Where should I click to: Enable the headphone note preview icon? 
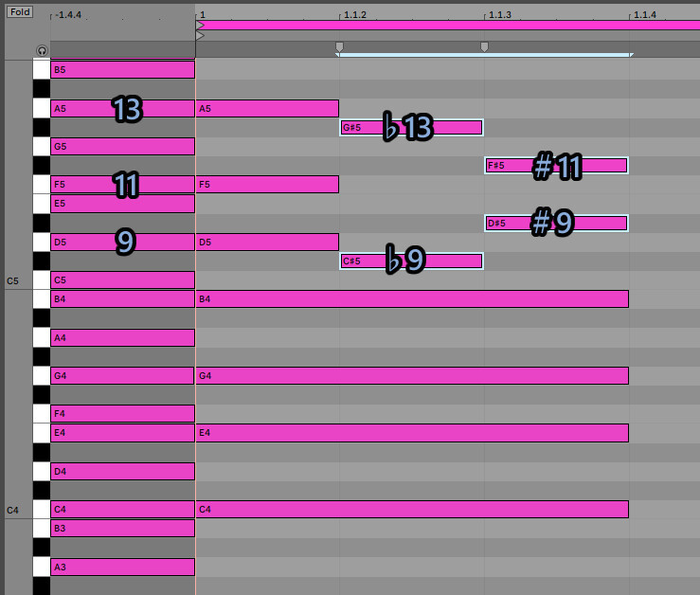[x=42, y=50]
